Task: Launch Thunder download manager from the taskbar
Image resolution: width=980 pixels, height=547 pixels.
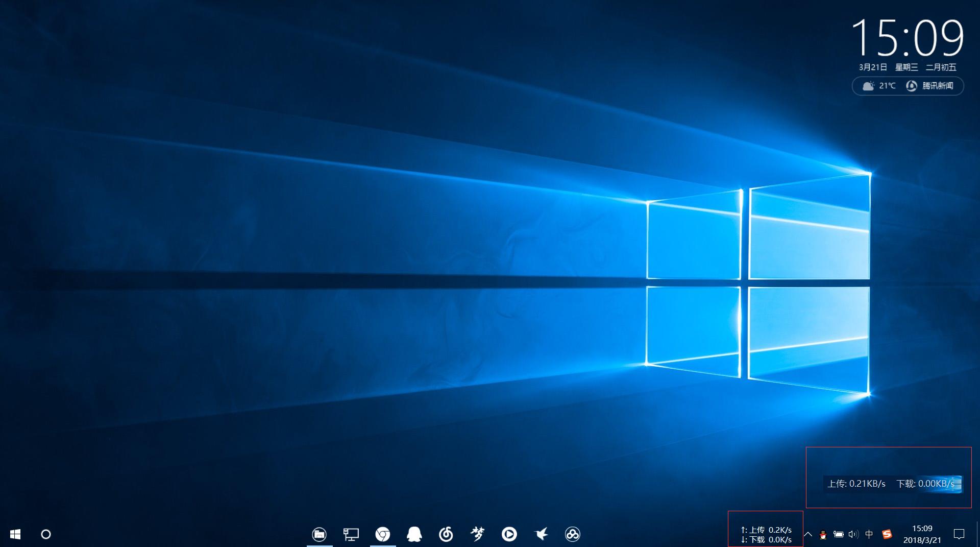Action: tap(542, 534)
